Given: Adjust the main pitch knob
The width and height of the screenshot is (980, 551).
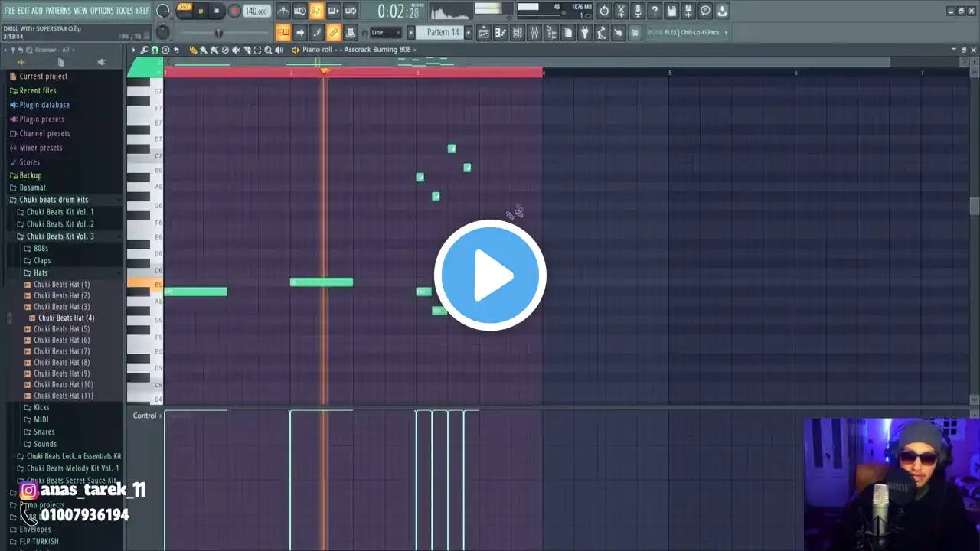Looking at the screenshot, I should 163,32.
